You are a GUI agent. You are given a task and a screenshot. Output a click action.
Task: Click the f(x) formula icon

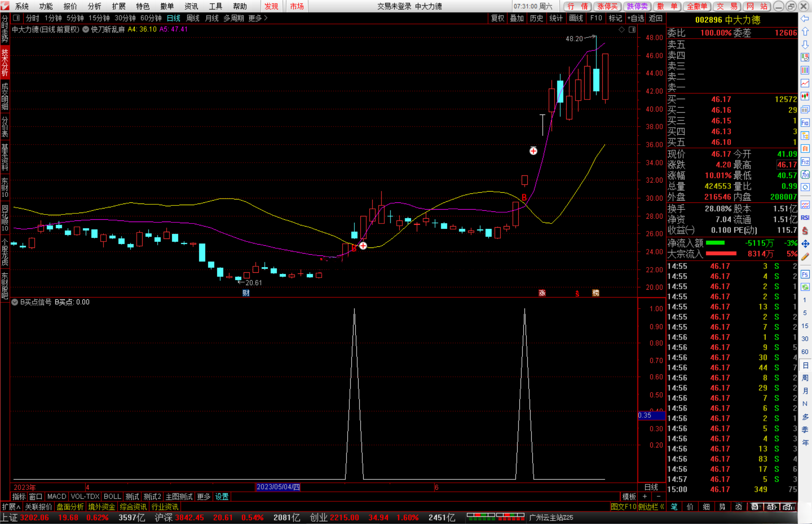[x=805, y=175]
